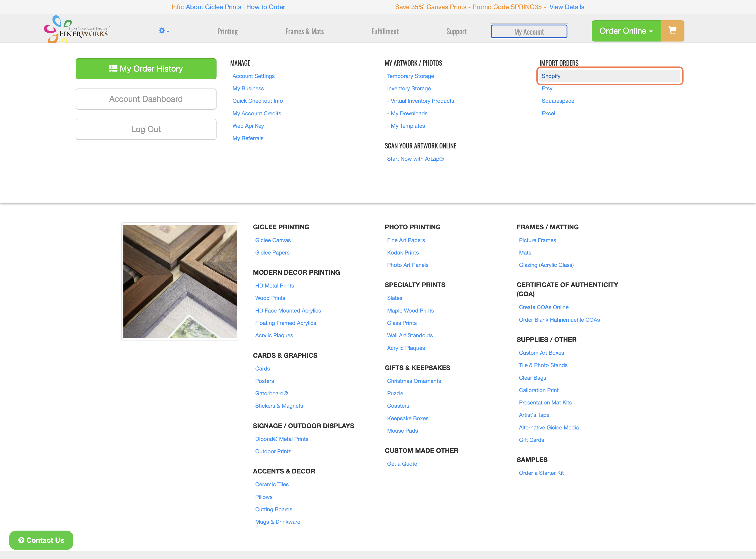This screenshot has width=756, height=559.
Task: Open Christmas Ornaments
Action: [x=414, y=381]
